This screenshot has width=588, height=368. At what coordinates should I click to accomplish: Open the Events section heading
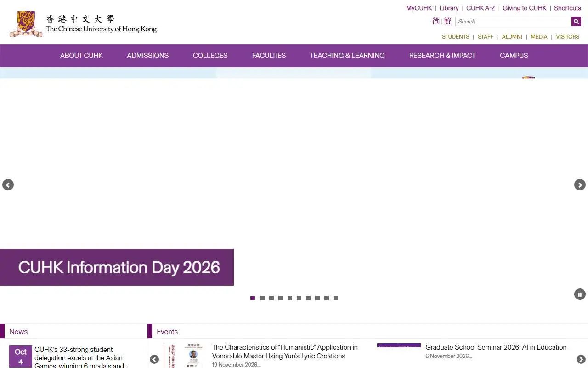point(167,331)
